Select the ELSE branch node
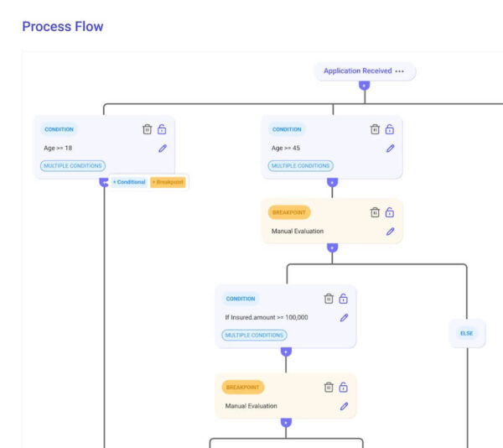Screen dimensions: 503x448 click(466, 333)
